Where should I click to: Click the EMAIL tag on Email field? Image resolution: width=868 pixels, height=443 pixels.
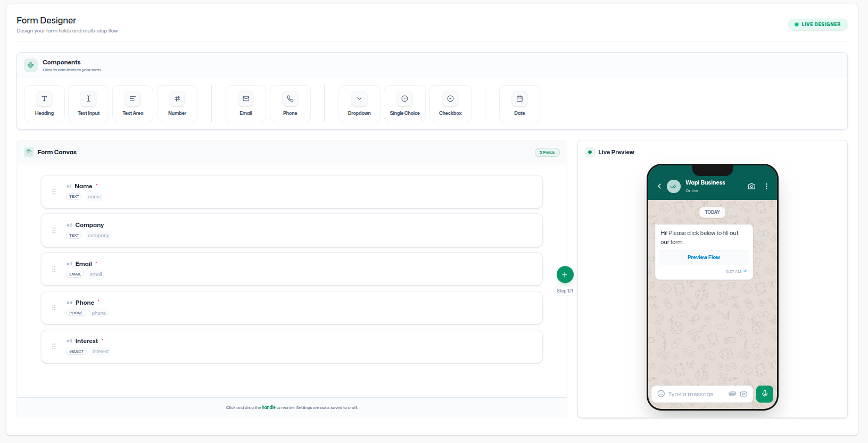(x=75, y=274)
